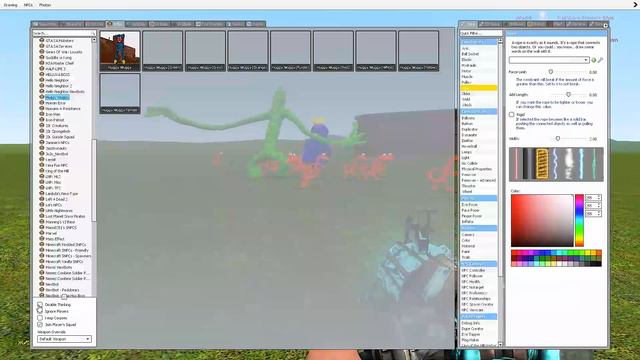Collapse the Posing tool category header
Image resolution: width=640 pixels, height=360 pixels.
(478, 198)
